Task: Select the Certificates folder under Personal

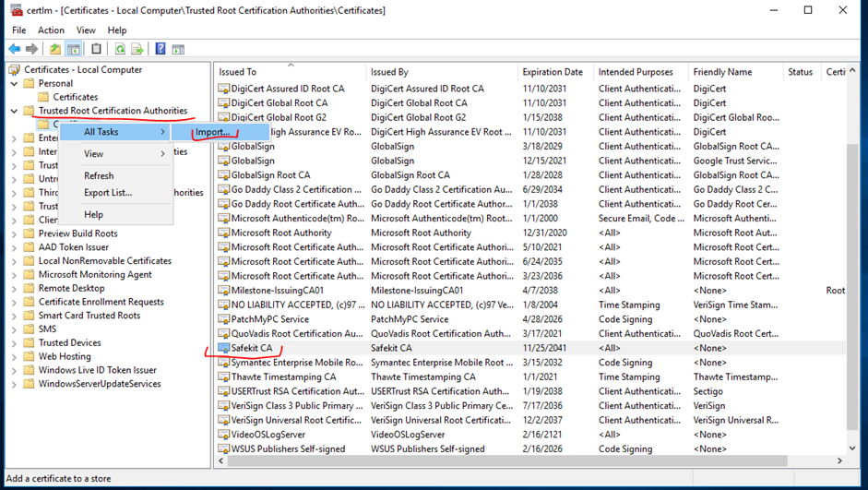Action: (x=76, y=97)
